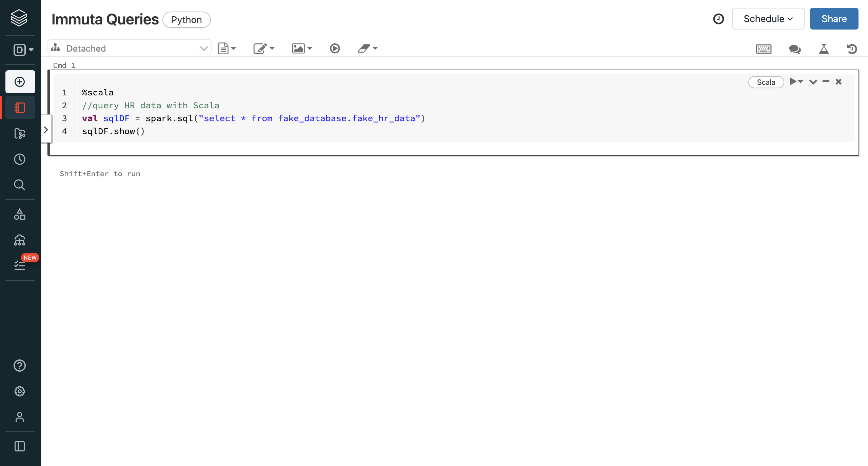Open the Help question mark icon
This screenshot has height=466, width=868.
pos(20,366)
